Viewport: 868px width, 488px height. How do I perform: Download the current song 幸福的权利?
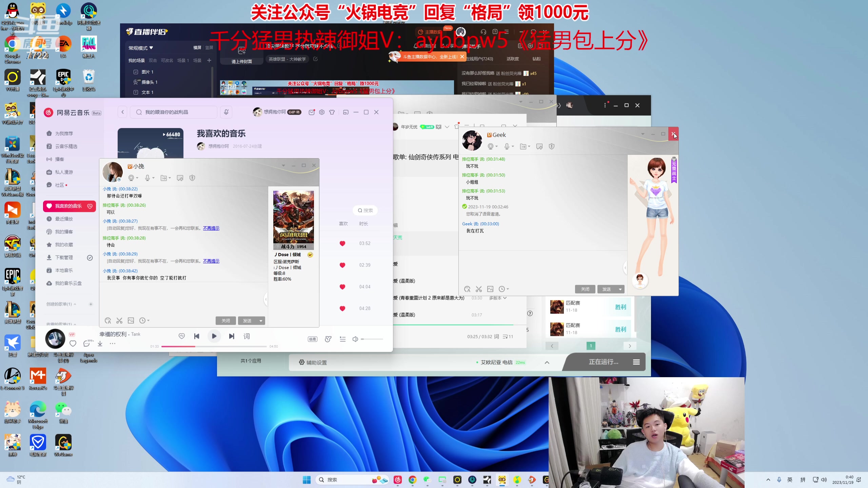point(100,344)
